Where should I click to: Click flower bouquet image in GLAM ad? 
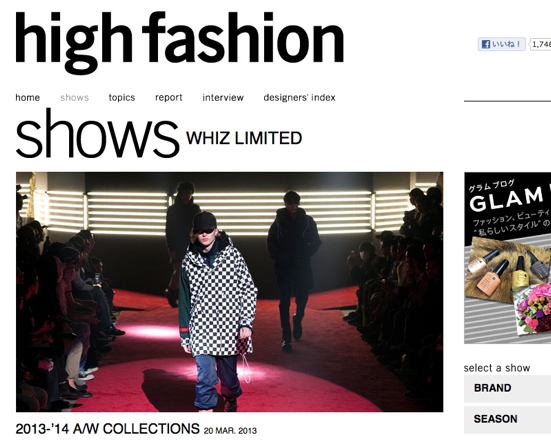(532, 310)
